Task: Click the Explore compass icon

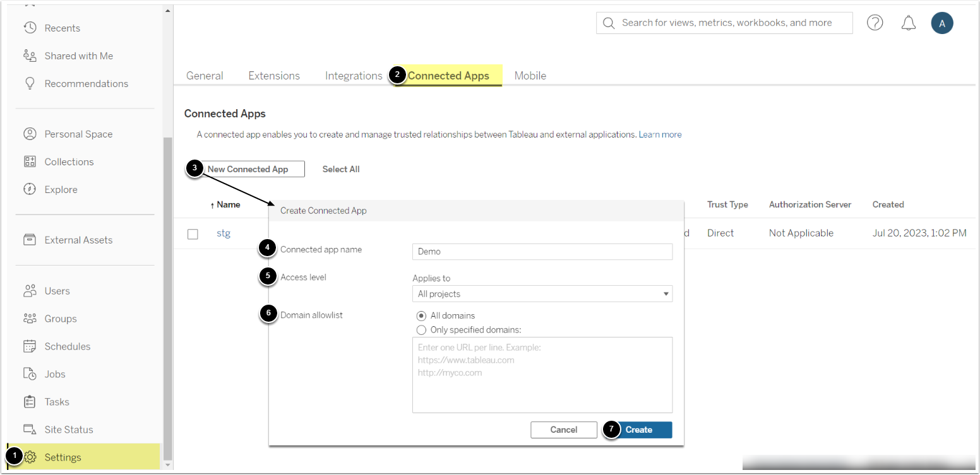Action: tap(30, 189)
